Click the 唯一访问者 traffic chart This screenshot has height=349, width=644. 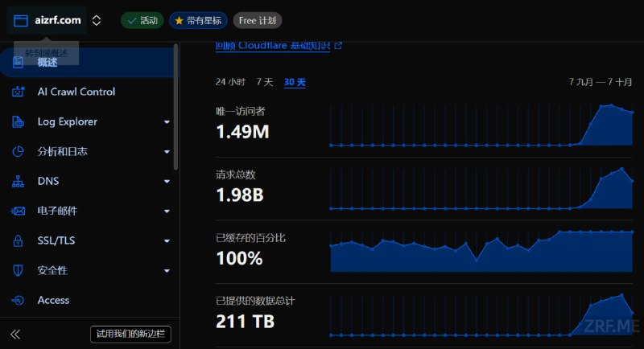[x=481, y=125]
